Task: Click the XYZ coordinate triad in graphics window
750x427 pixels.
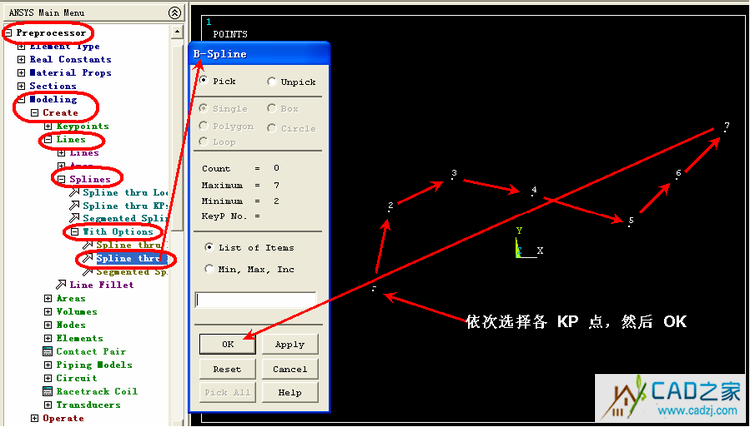Action: (529, 243)
